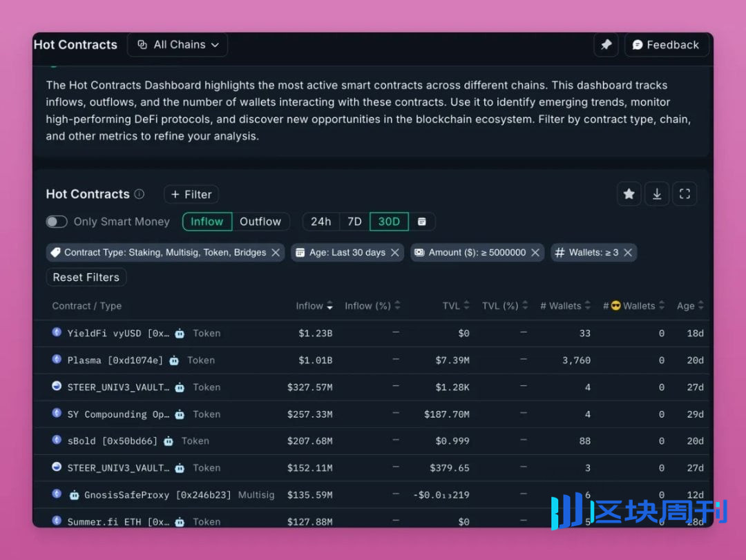The image size is (746, 560).
Task: Click chain icon of sBold row
Action: [57, 440]
